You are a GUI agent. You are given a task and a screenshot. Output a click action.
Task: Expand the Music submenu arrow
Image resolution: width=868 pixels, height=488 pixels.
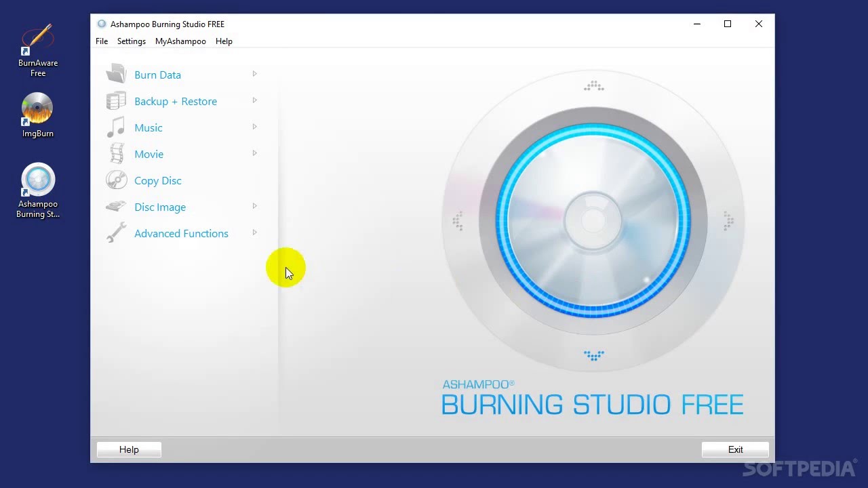[255, 127]
